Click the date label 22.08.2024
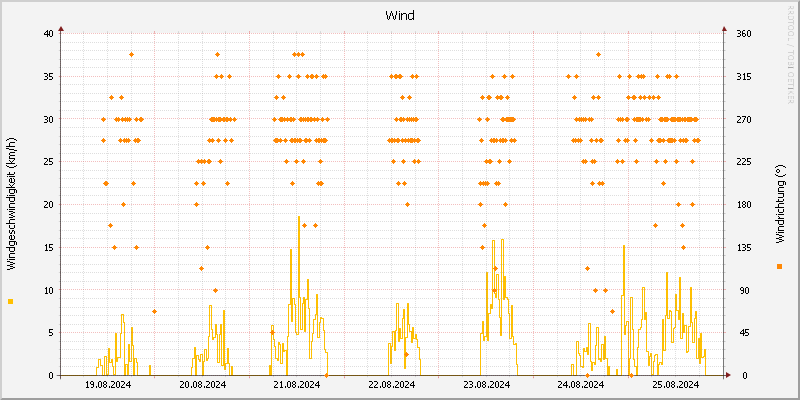Image resolution: width=800 pixels, height=400 pixels. click(x=392, y=384)
